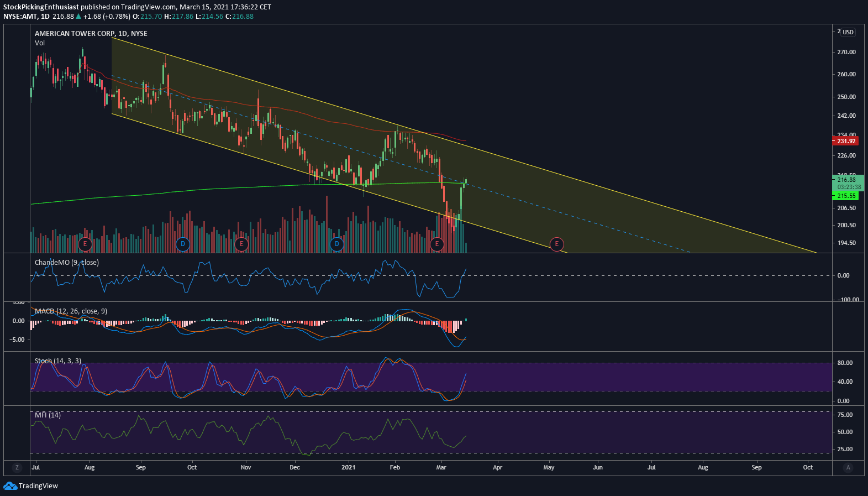Click the MFI (14) indicator label
Viewport: 868px width, 496px height.
pos(48,415)
